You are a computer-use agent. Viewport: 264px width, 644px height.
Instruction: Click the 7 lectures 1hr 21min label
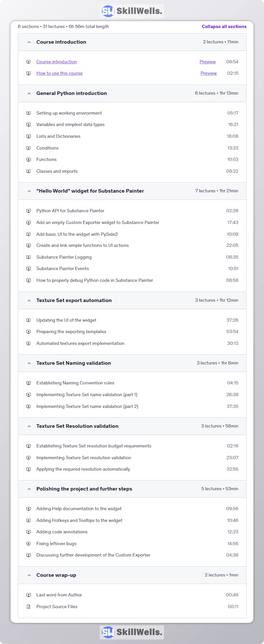(217, 191)
